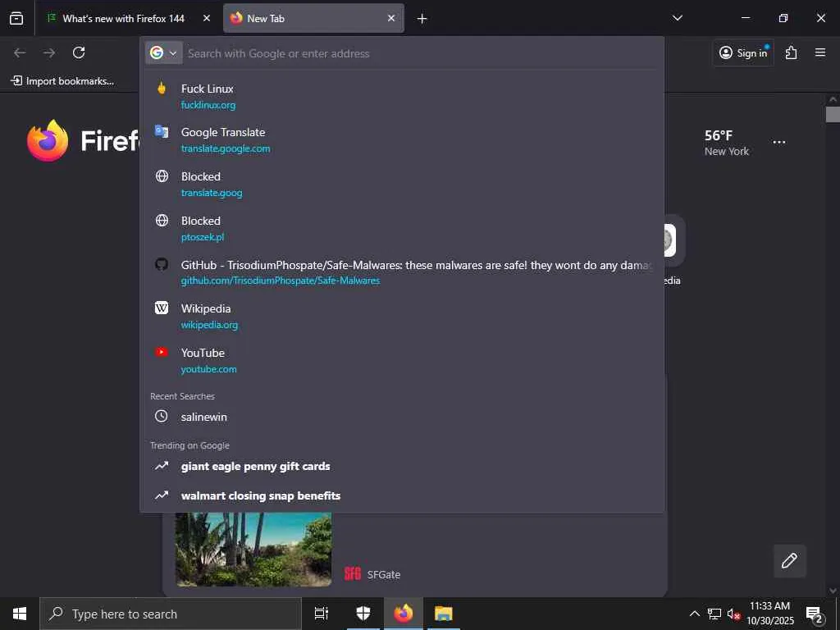
Task: Open the translate.google.com URL
Action: [x=226, y=148]
